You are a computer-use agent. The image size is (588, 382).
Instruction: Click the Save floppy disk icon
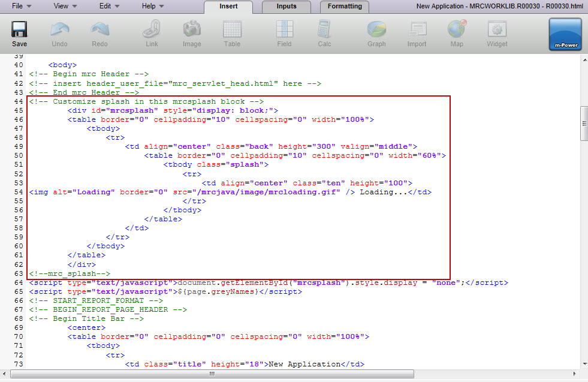[x=19, y=29]
